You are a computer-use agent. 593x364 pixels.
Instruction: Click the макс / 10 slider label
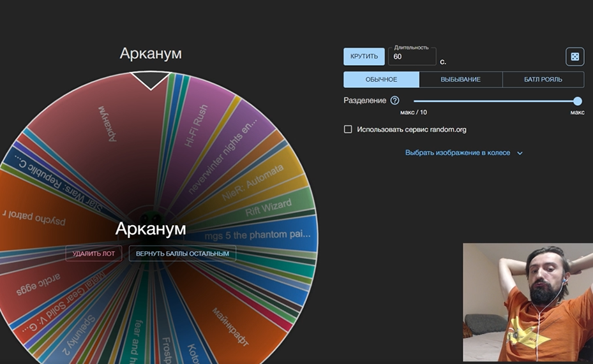pyautogui.click(x=414, y=112)
